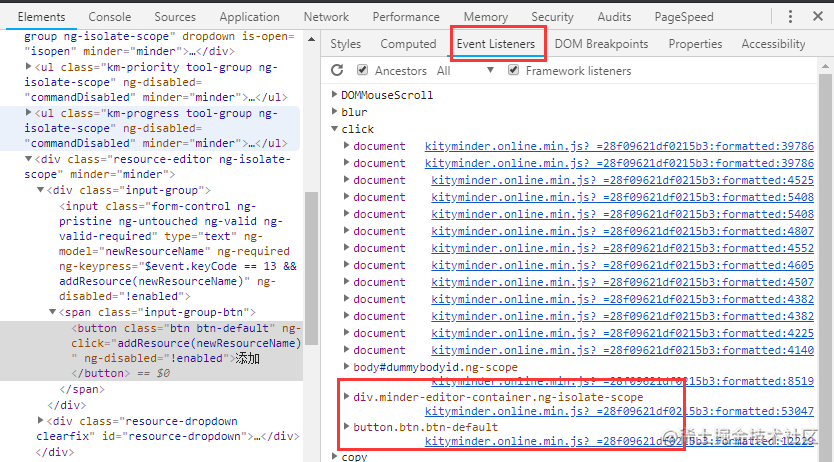Click the DOM tree scroll-up arrow

click(311, 39)
